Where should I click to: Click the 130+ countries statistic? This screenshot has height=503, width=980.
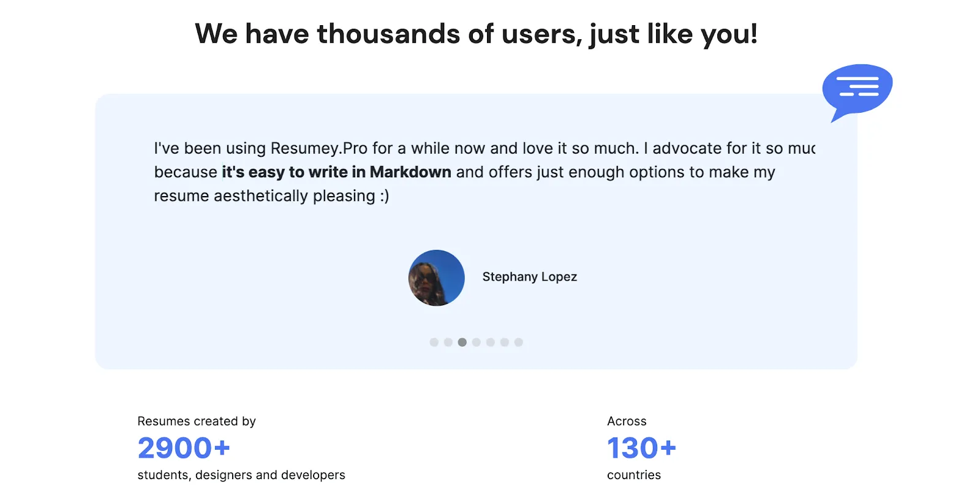(642, 448)
